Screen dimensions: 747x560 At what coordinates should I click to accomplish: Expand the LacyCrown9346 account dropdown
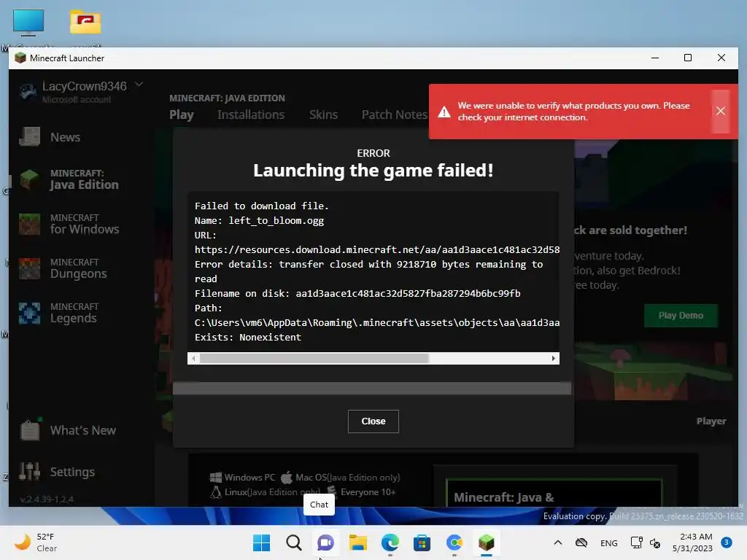139,85
